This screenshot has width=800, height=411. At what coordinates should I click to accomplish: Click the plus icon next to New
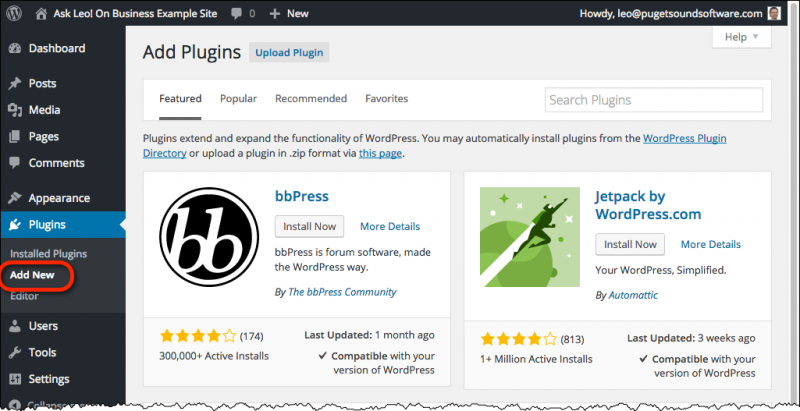[274, 14]
